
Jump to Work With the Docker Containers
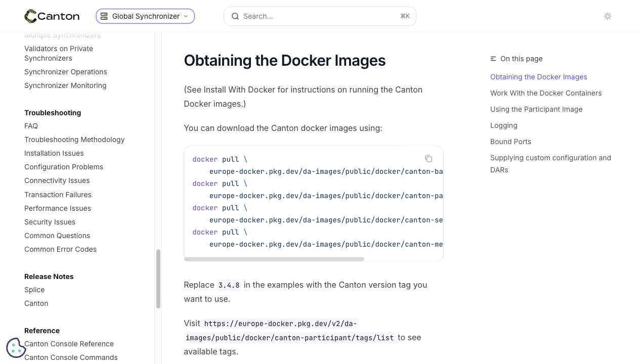pyautogui.click(x=546, y=93)
